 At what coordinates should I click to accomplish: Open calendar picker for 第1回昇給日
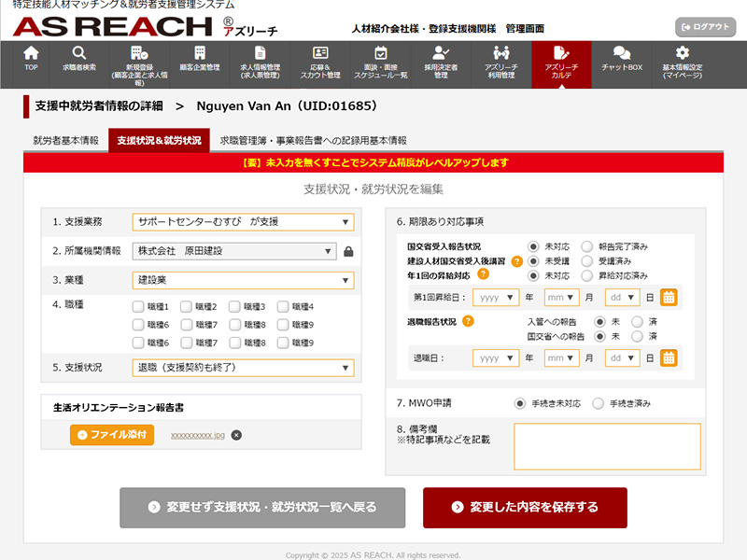(x=669, y=298)
